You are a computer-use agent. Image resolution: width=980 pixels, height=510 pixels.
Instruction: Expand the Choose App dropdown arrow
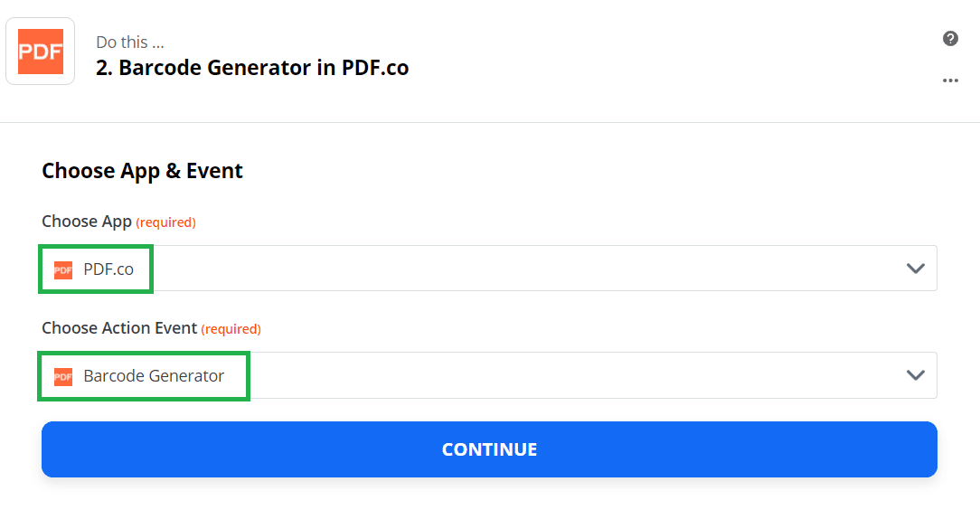pos(915,269)
